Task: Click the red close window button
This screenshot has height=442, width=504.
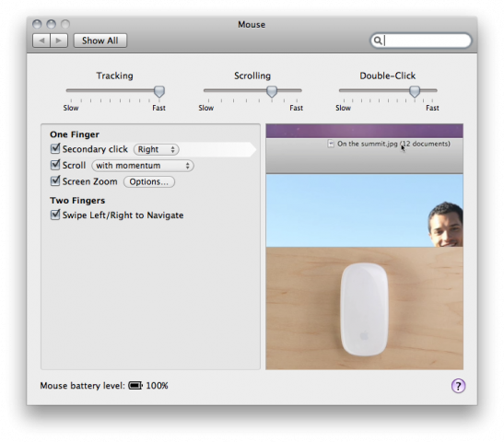Action: (37, 24)
